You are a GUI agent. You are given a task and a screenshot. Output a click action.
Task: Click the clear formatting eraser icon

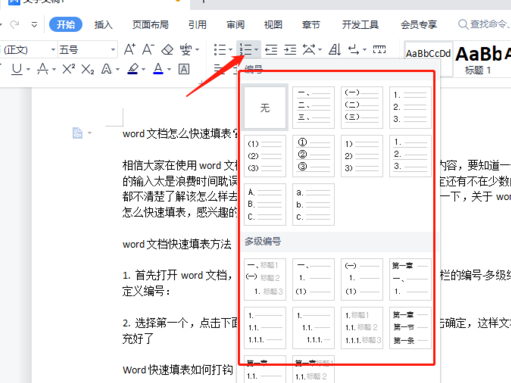tap(167, 50)
